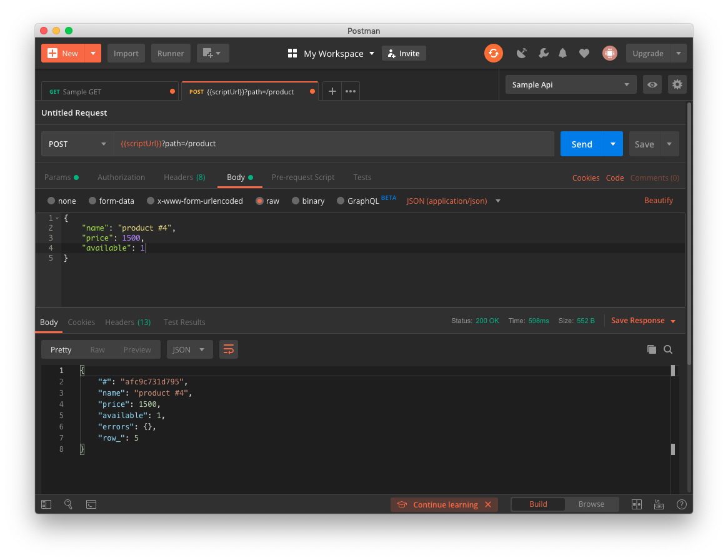Select the form-data body type
This screenshot has height=560, width=728.
(92, 201)
